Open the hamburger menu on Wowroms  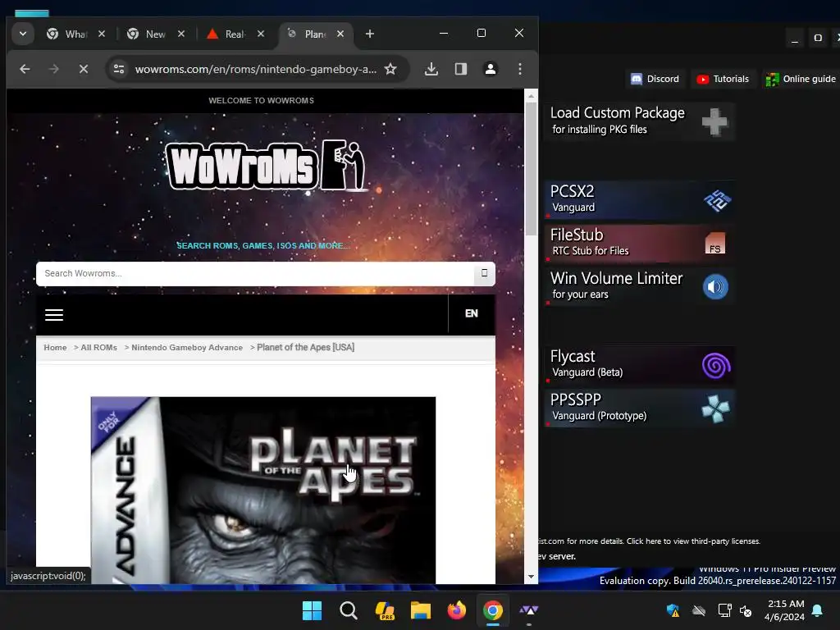54,315
